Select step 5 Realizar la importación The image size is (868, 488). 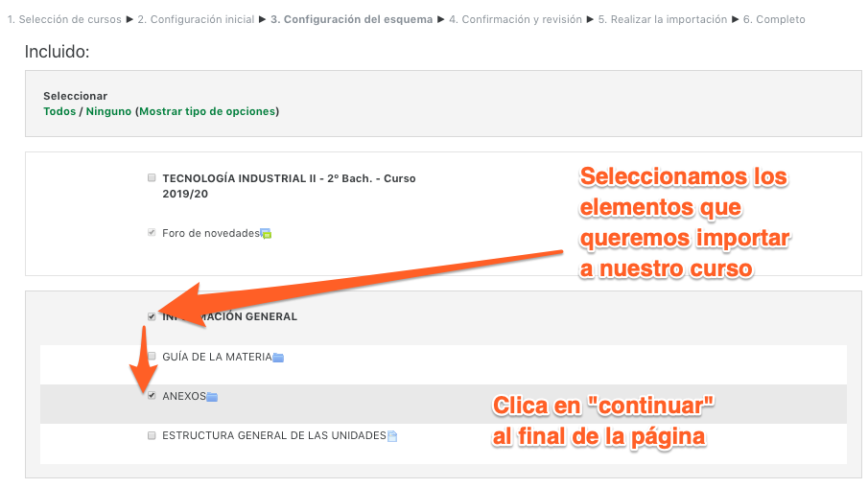pyautogui.click(x=663, y=19)
